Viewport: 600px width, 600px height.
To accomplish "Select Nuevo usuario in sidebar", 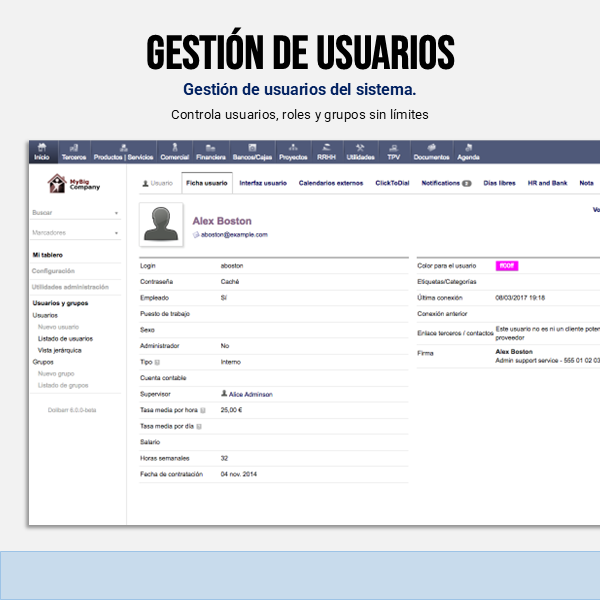I will (58, 327).
